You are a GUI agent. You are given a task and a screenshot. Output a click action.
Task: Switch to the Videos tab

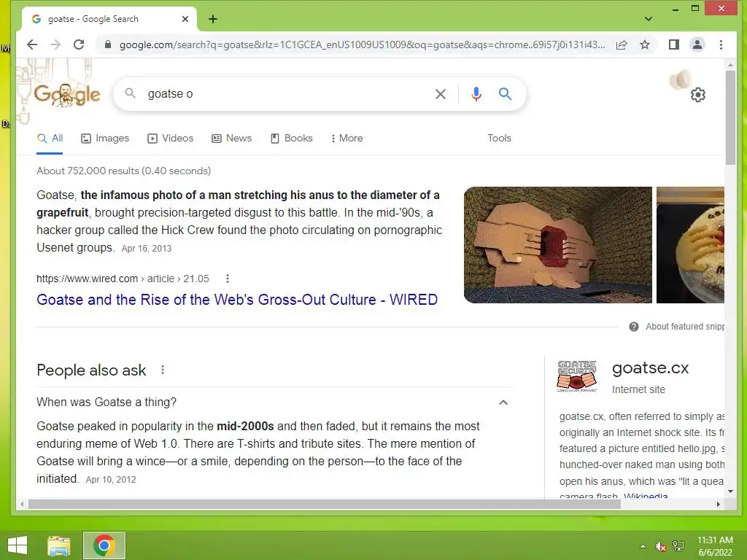[171, 138]
